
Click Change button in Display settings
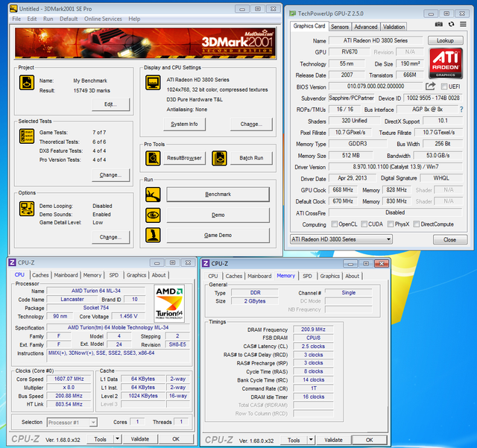coord(251,124)
